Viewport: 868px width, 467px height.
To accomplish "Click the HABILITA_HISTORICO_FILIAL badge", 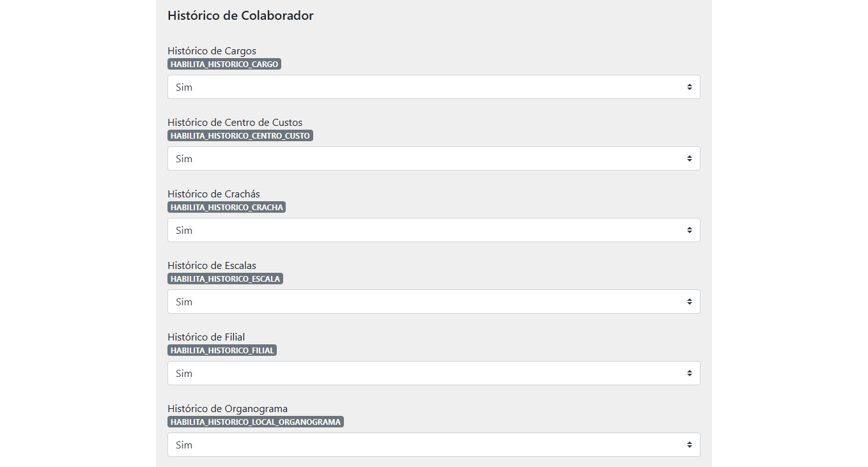I will click(x=222, y=350).
